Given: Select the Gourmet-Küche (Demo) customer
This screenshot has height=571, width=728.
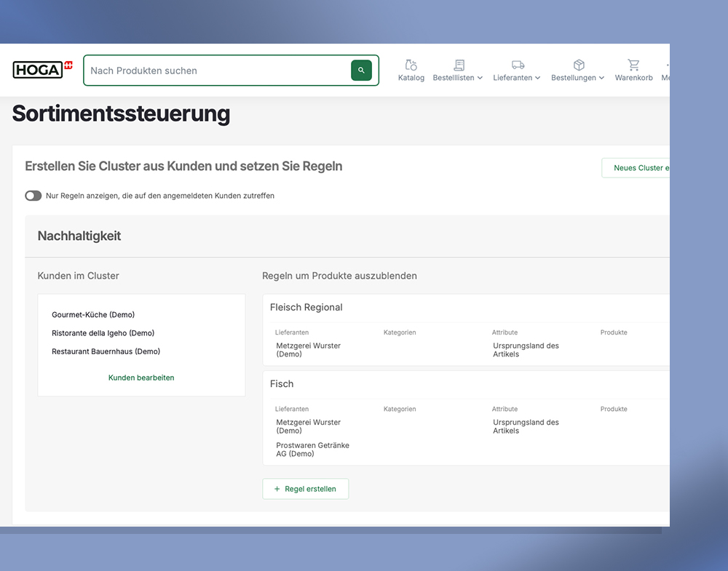Looking at the screenshot, I should tap(93, 315).
